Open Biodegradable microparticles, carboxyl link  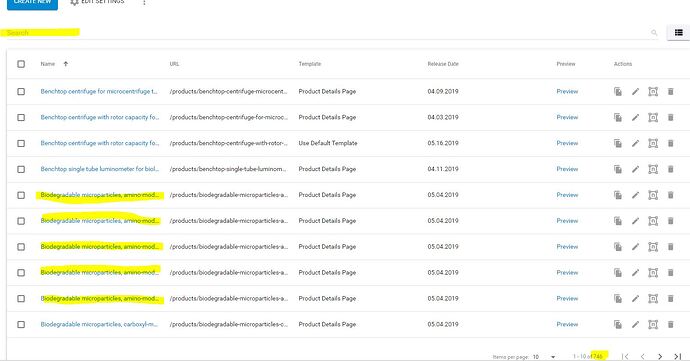pos(99,324)
